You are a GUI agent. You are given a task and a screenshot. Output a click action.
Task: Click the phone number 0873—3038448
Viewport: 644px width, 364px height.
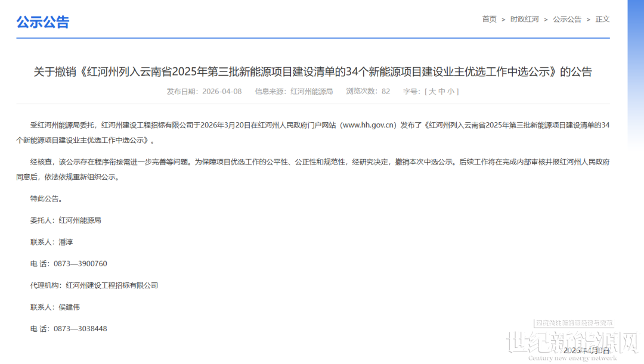click(x=80, y=328)
